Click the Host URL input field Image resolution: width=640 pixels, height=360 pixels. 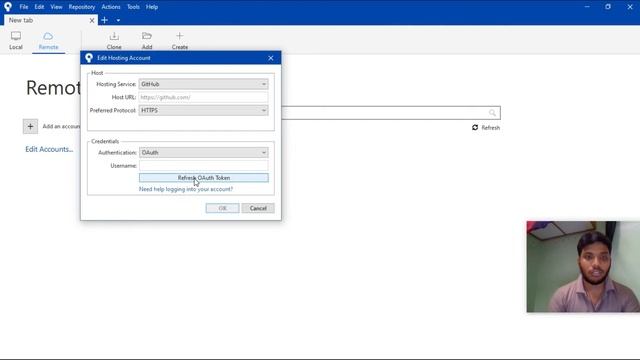204,97
